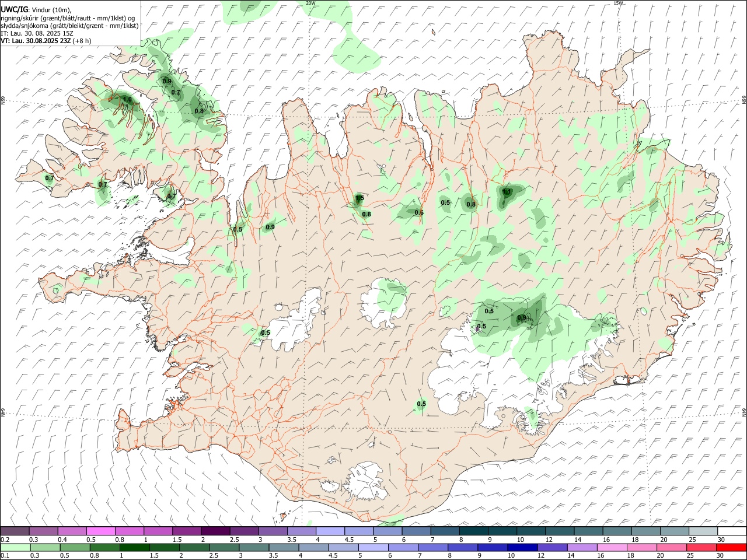
Task: Select the 12–14 teal swatch in upper legend row
Action: tap(560, 531)
